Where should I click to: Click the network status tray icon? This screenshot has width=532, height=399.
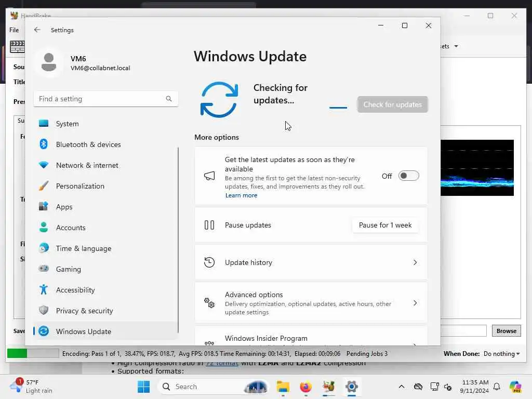tap(434, 387)
